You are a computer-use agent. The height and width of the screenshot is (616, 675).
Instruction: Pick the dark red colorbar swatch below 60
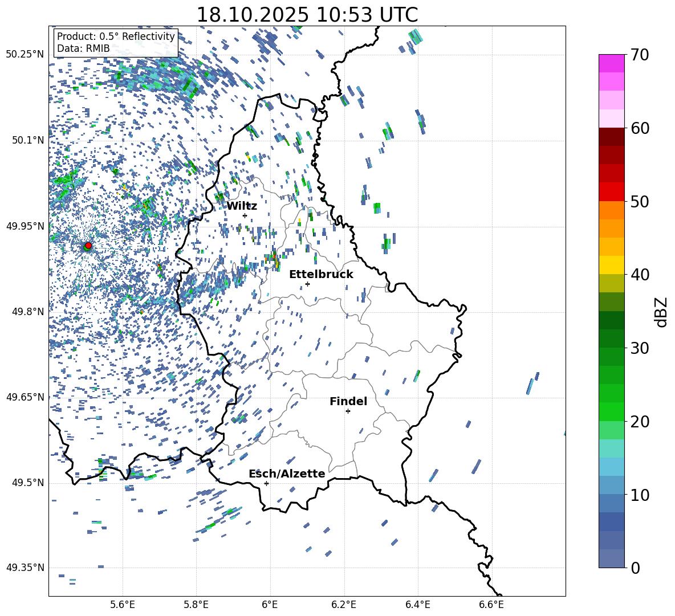[612, 137]
